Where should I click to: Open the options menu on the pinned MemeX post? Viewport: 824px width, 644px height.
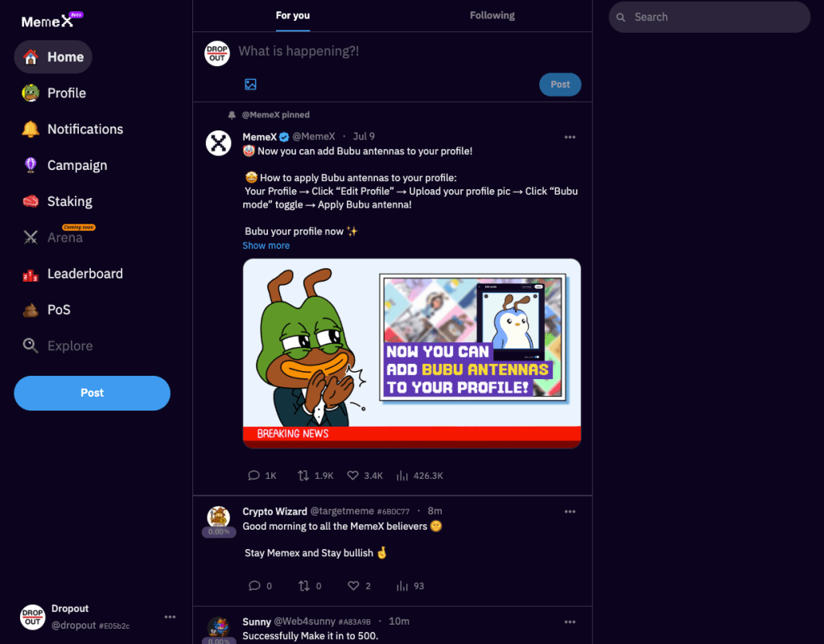click(x=570, y=137)
